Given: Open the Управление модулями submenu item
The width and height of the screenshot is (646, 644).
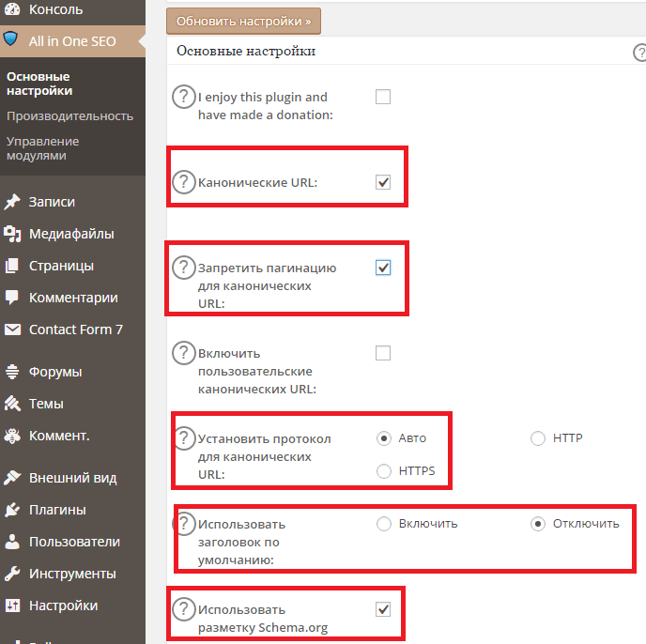Looking at the screenshot, I should pos(43,148).
